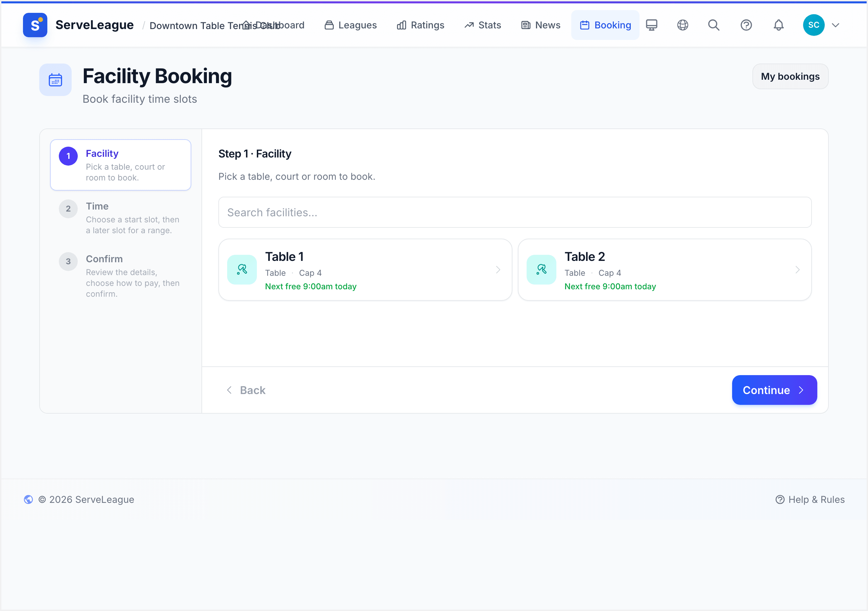Image resolution: width=868 pixels, height=611 pixels.
Task: Click the My bookings button
Action: 790,76
